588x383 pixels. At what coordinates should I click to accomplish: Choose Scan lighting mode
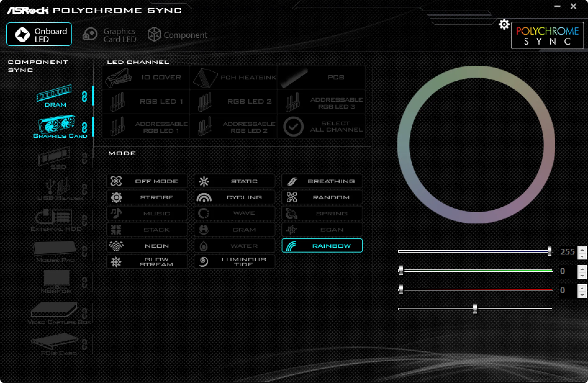(x=322, y=229)
